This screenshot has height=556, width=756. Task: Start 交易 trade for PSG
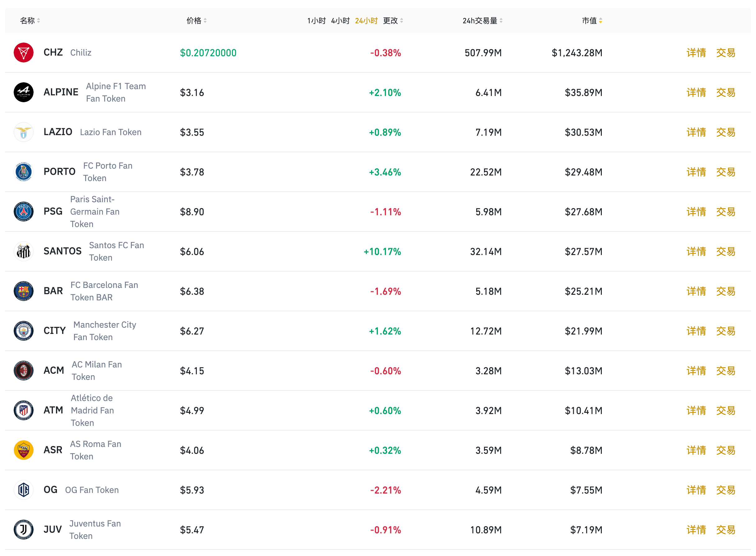pos(725,211)
